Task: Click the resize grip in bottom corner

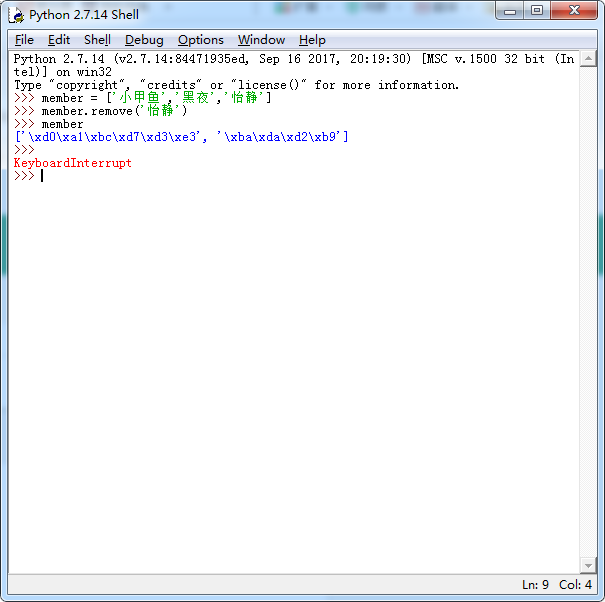Action: pos(596,593)
